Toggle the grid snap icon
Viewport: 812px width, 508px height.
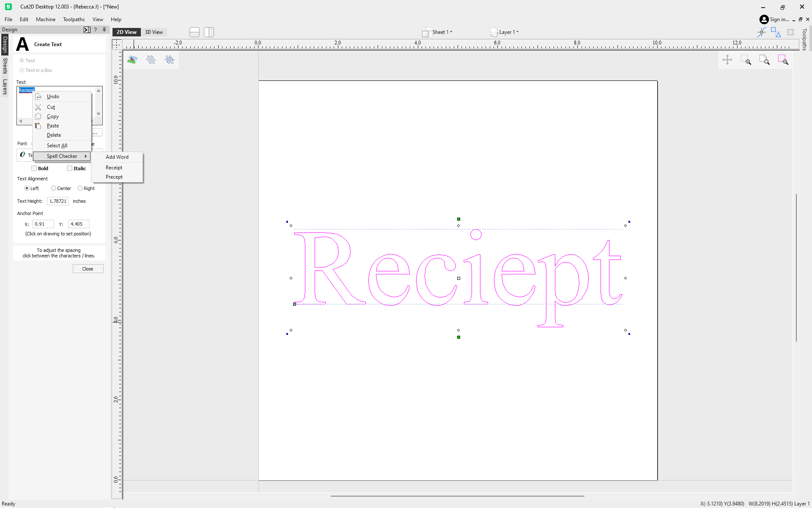pyautogui.click(x=790, y=32)
